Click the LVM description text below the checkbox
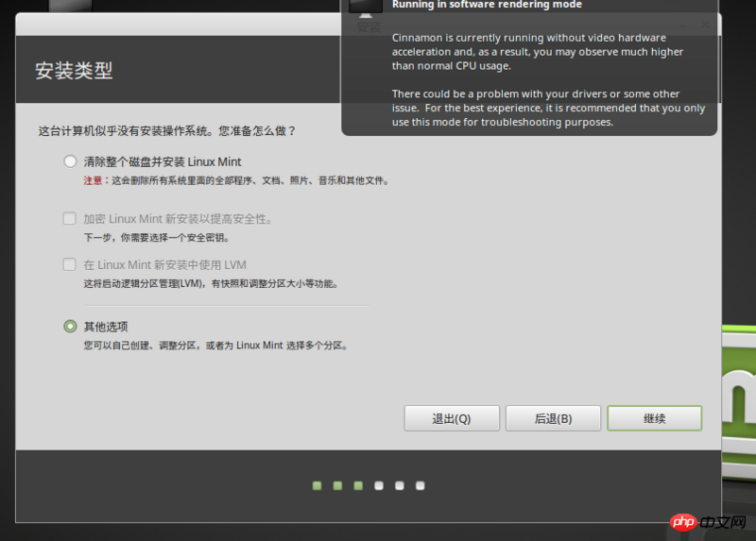Screen dimensions: 756x541 pos(211,284)
